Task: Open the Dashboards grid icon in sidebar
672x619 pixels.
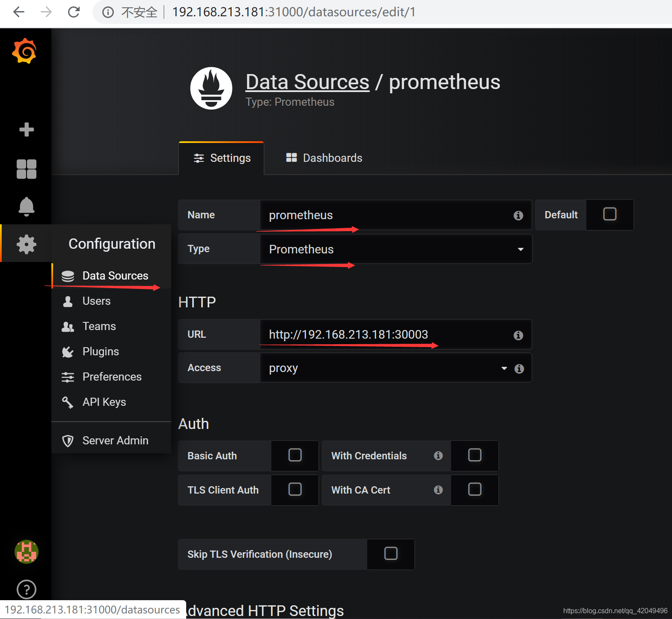Action: click(x=27, y=169)
